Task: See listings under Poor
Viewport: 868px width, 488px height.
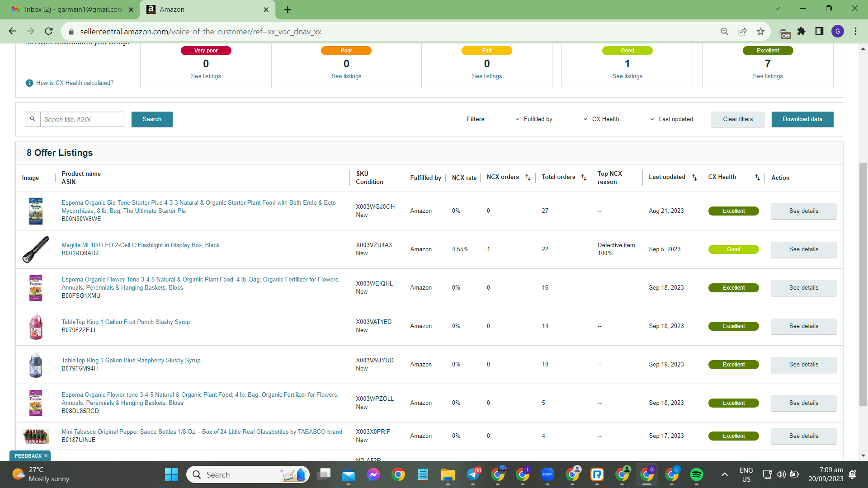Action: pos(346,76)
